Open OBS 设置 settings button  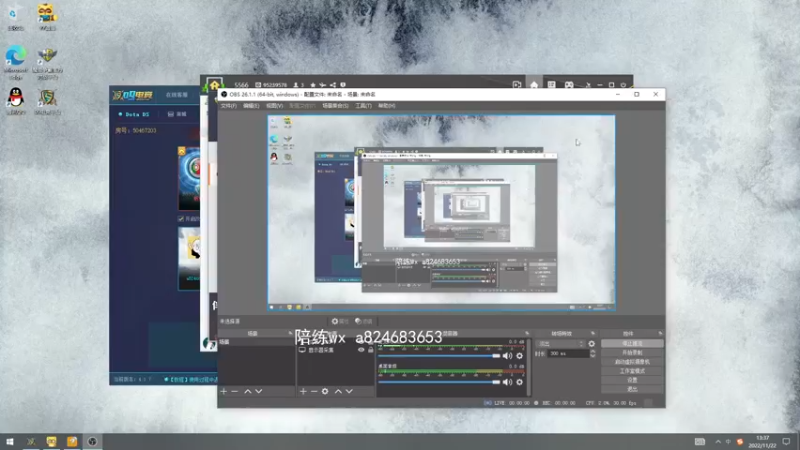pos(632,380)
